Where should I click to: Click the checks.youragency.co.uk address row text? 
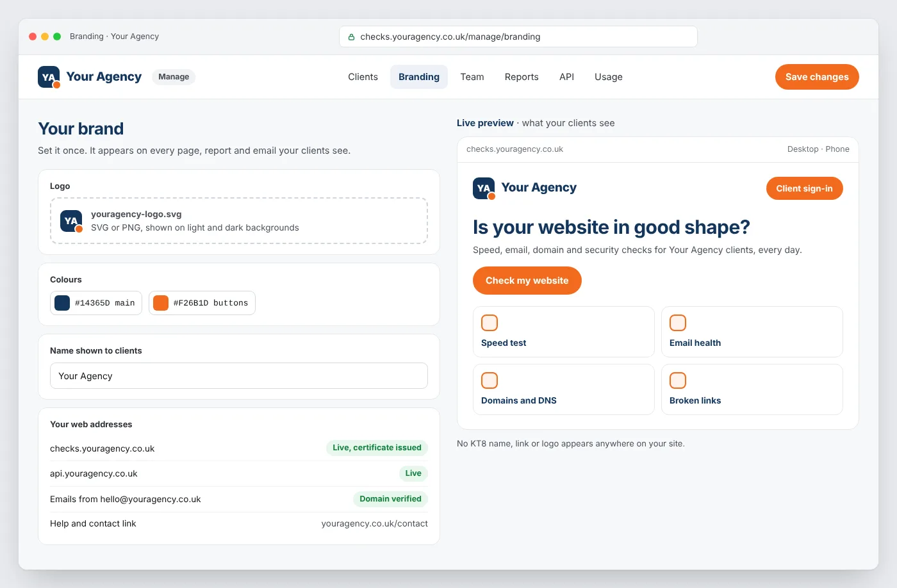(x=103, y=449)
